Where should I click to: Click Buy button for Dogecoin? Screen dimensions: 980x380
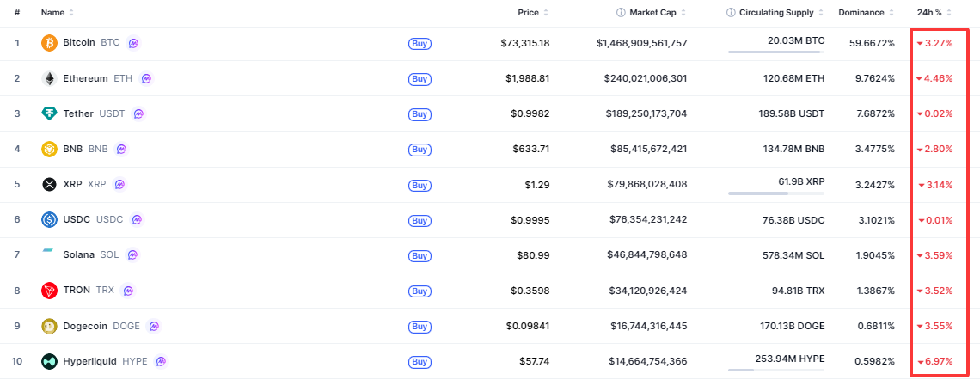coord(420,327)
